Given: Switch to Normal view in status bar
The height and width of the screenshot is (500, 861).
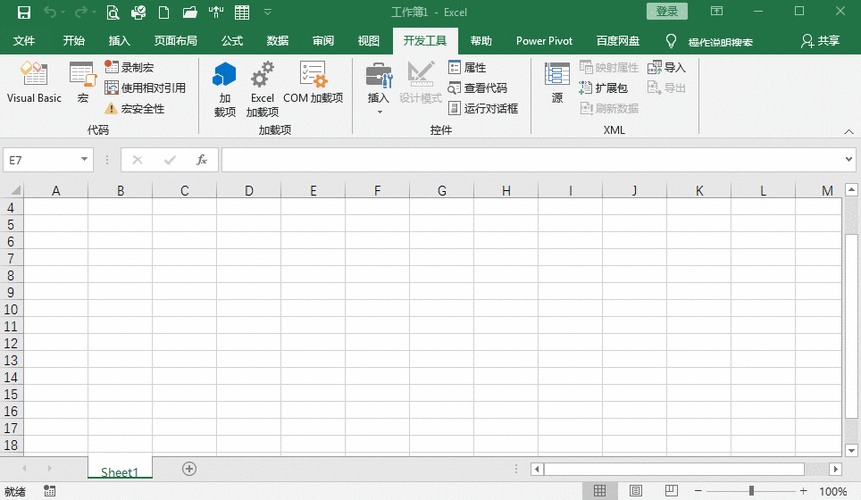Looking at the screenshot, I should pos(600,491).
